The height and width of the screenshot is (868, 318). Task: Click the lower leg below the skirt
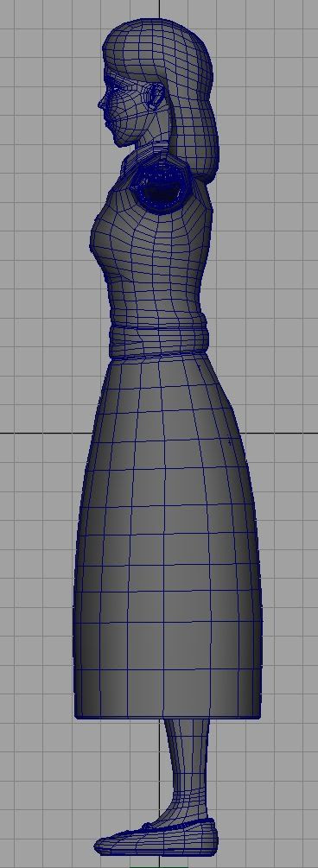point(188,758)
